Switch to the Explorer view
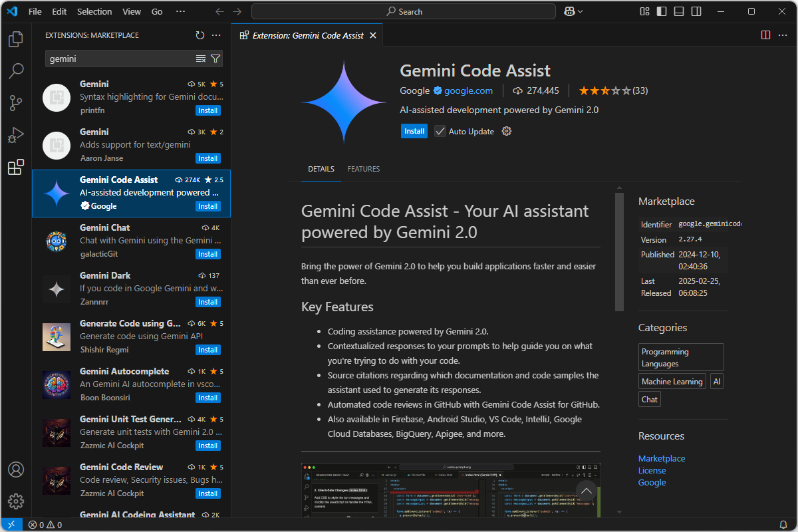The width and height of the screenshot is (798, 532). 16,39
